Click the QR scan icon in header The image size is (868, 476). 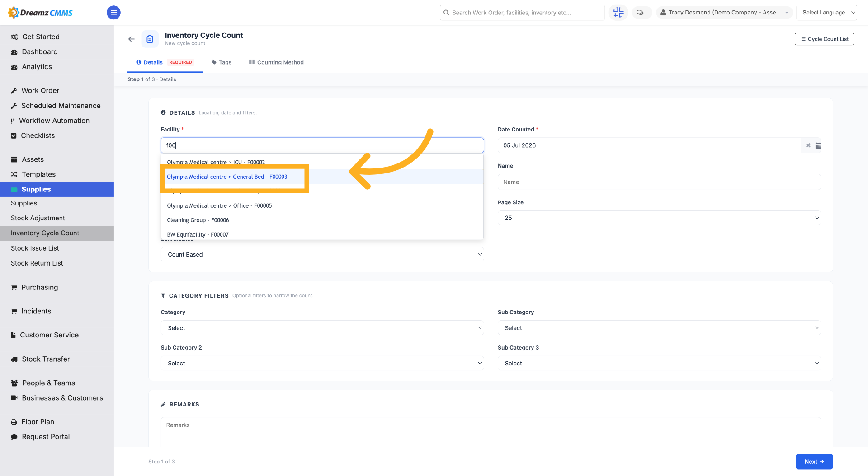(618, 13)
